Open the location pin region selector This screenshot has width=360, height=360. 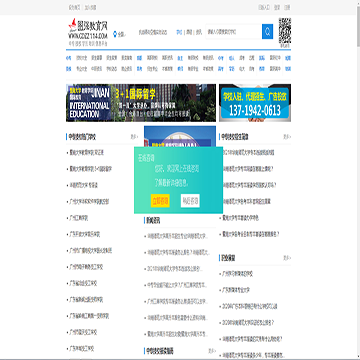coord(119,34)
